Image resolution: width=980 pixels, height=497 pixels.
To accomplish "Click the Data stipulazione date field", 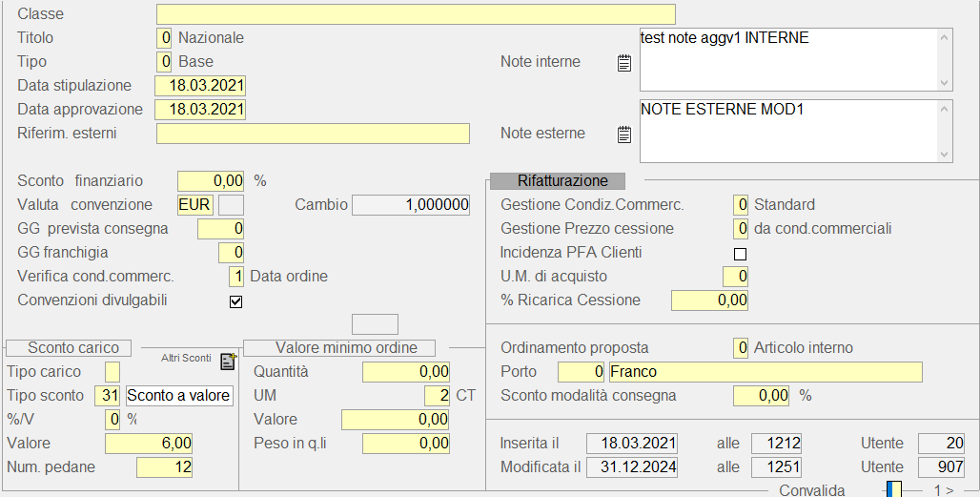I will pyautogui.click(x=200, y=86).
